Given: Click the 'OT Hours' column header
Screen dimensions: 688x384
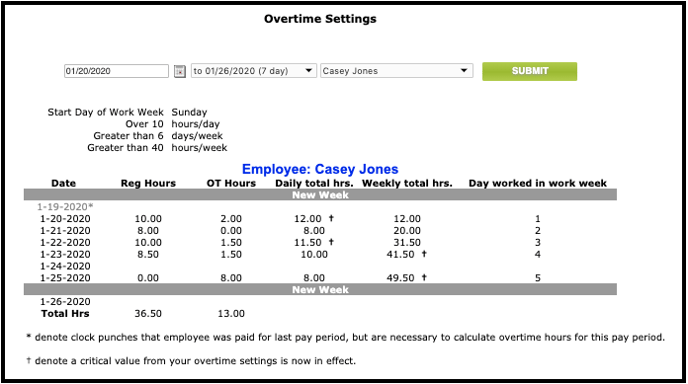Looking at the screenshot, I should click(x=231, y=183).
